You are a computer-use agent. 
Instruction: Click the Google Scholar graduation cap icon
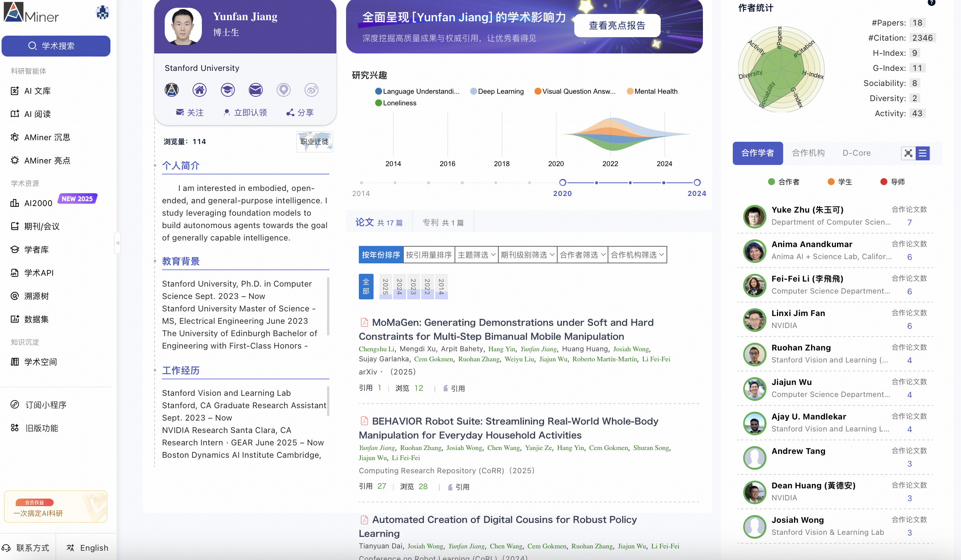(x=227, y=90)
